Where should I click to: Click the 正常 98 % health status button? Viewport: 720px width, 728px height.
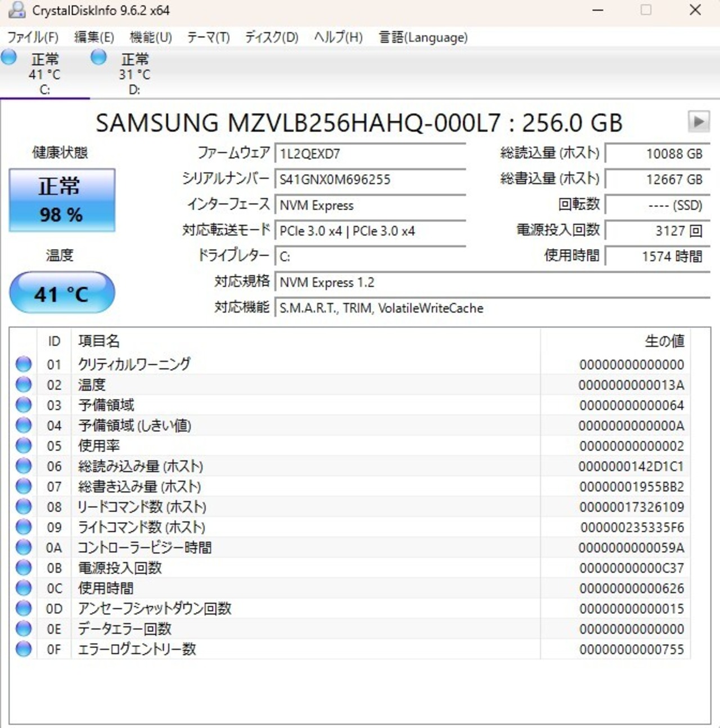(62, 200)
